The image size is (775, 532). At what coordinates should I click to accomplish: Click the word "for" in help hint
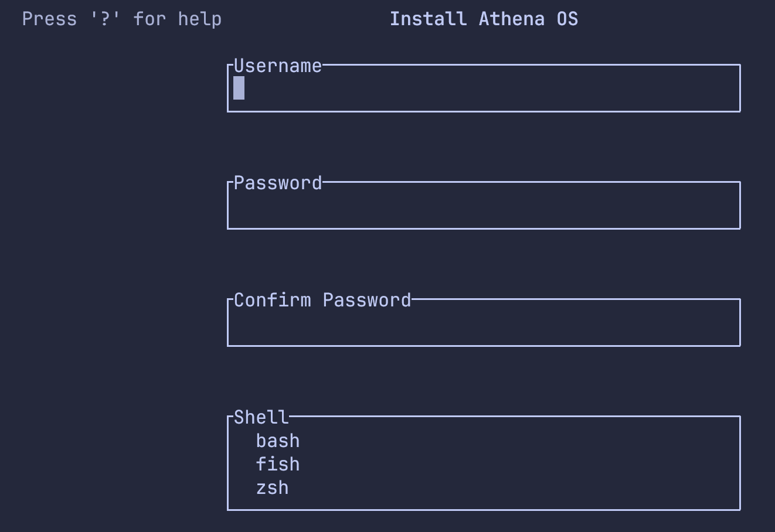tap(149, 19)
